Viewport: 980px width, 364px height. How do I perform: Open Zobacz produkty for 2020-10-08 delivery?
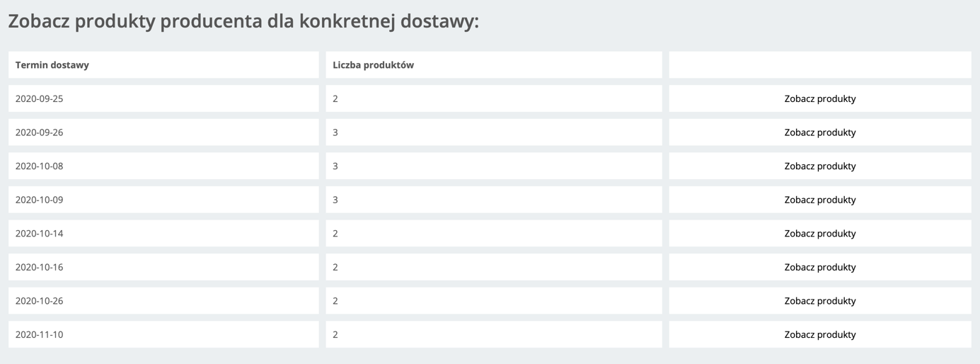tap(820, 166)
